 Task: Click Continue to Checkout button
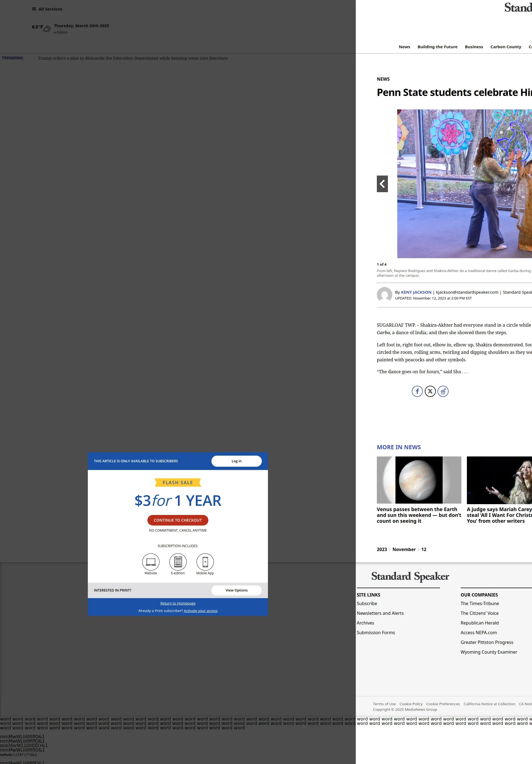coord(178,520)
